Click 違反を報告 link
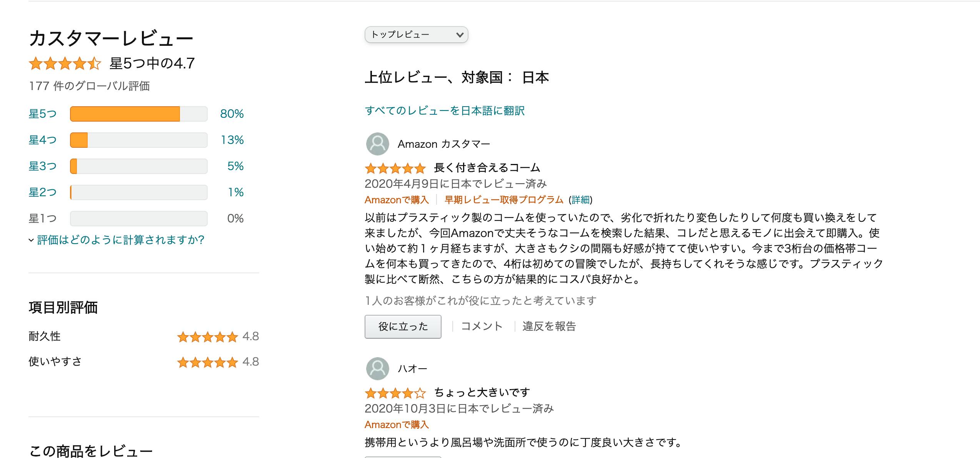Viewport: 980px width, 458px height. tap(549, 326)
